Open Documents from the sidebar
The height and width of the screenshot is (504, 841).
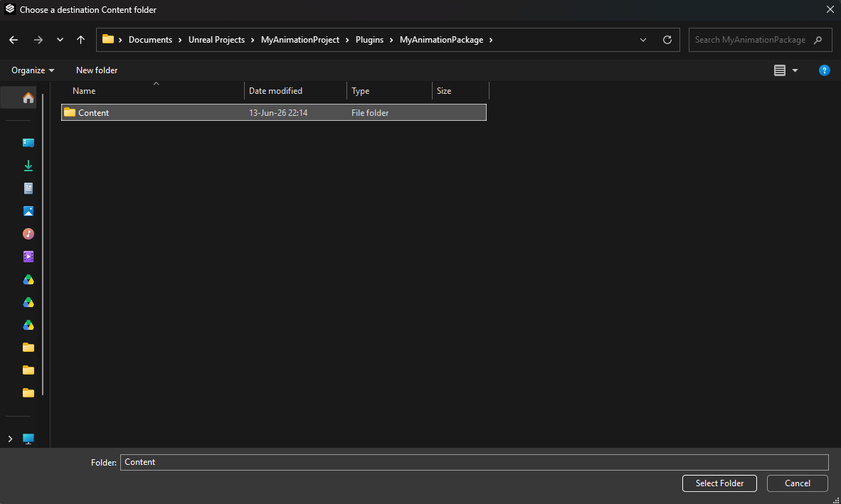click(x=28, y=188)
